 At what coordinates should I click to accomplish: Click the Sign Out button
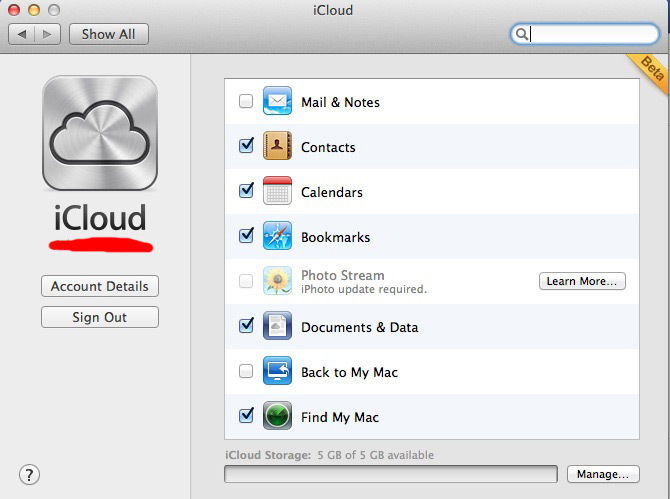coord(99,317)
